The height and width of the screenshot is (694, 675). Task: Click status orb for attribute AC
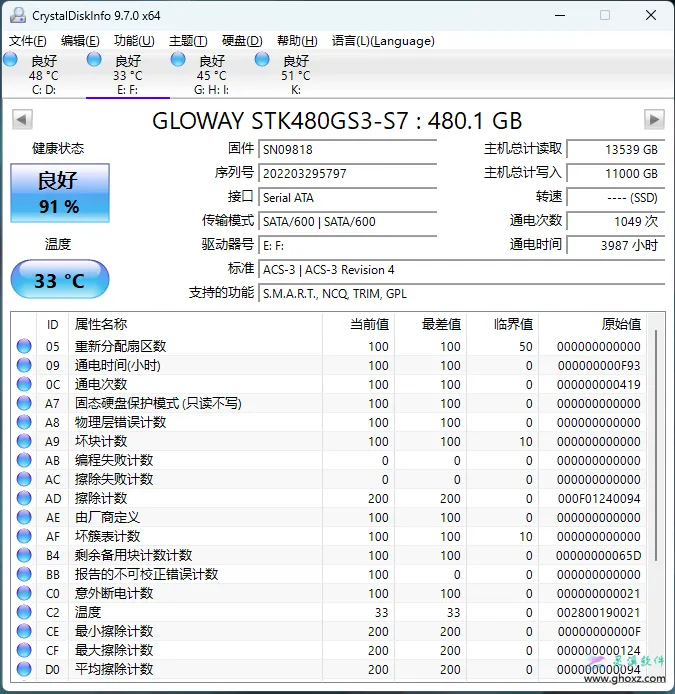24,479
